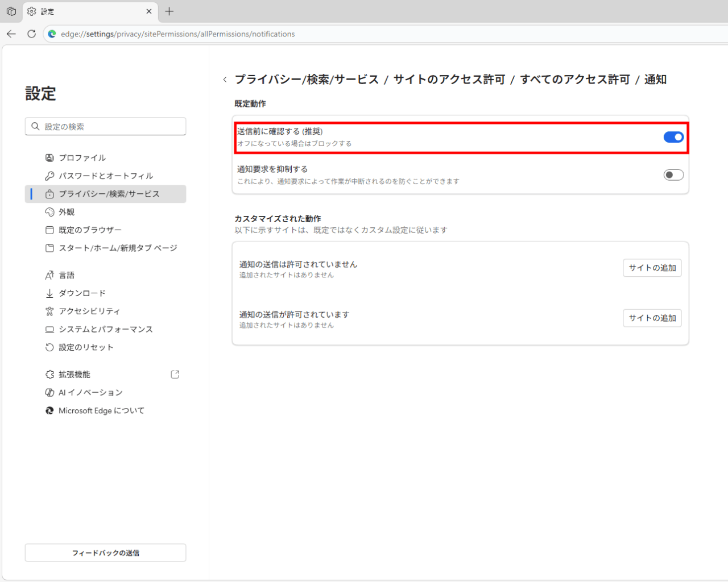
Task: Enable 通知要求を抑制する toggle
Action: pos(673,175)
